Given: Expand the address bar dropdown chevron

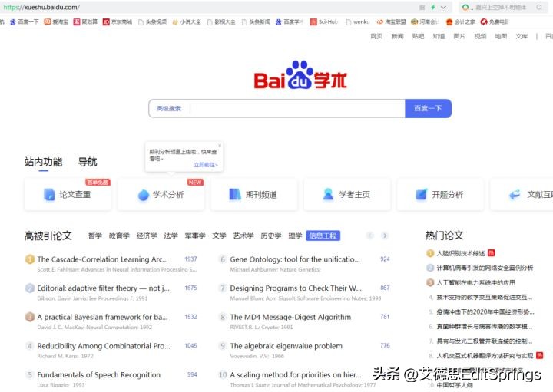Looking at the screenshot, I should click(444, 7).
